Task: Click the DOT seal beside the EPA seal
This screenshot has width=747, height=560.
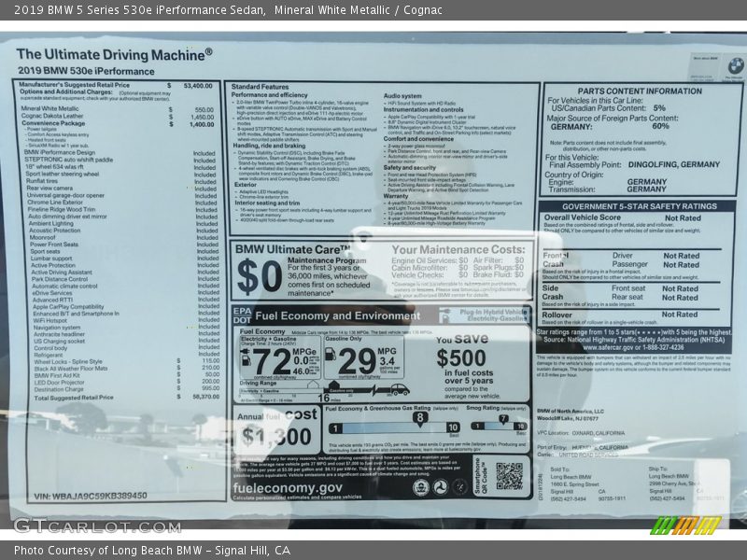Action: 440,487
